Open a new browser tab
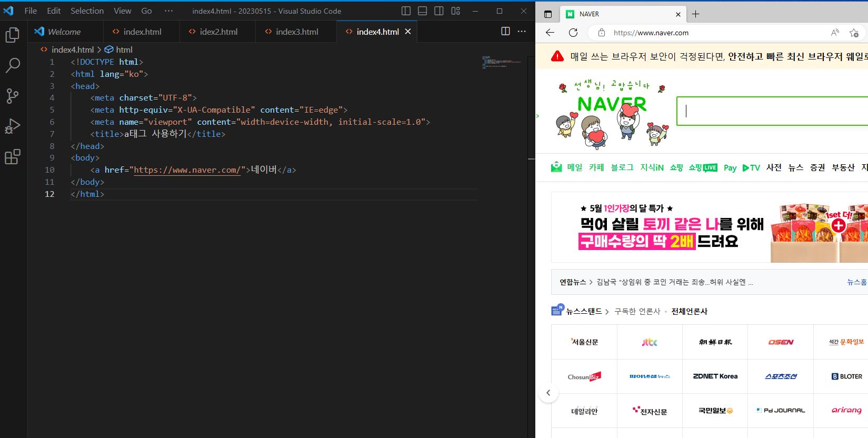The image size is (868, 438). (x=696, y=14)
